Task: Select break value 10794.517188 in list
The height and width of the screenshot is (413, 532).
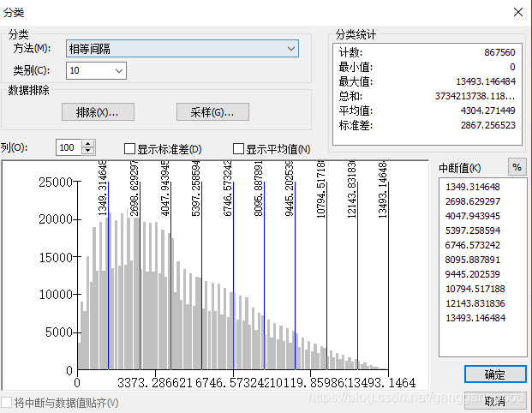Action: pyautogui.click(x=475, y=289)
